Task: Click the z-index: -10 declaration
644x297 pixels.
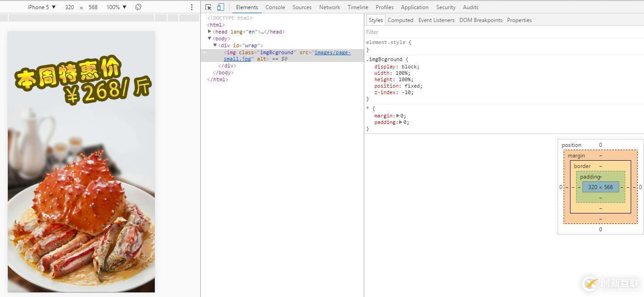Action: point(394,92)
